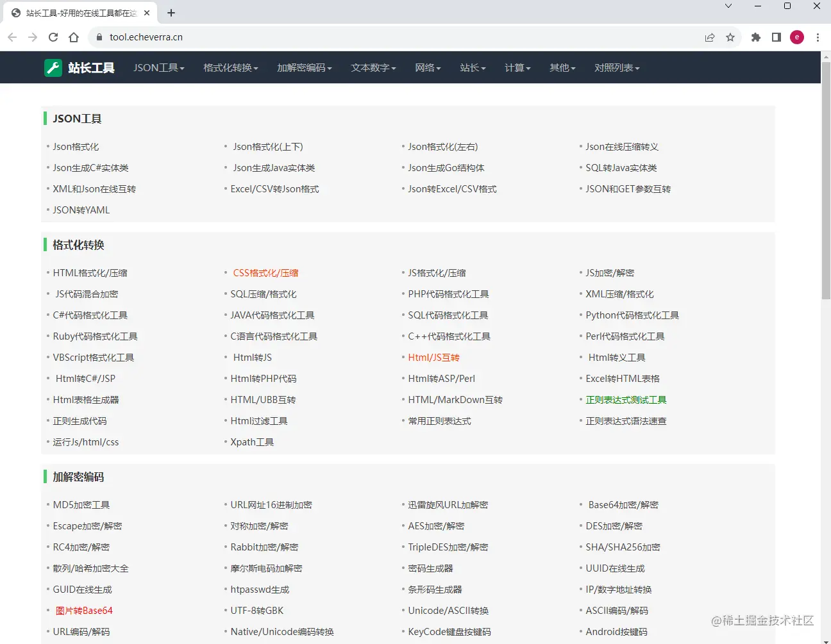Open Excel转HTML表格 link
The image size is (831, 644).
[623, 379]
